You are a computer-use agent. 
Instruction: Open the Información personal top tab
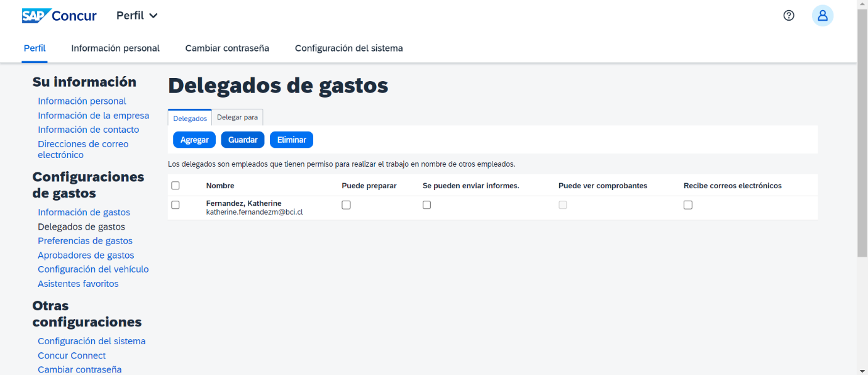coord(115,48)
